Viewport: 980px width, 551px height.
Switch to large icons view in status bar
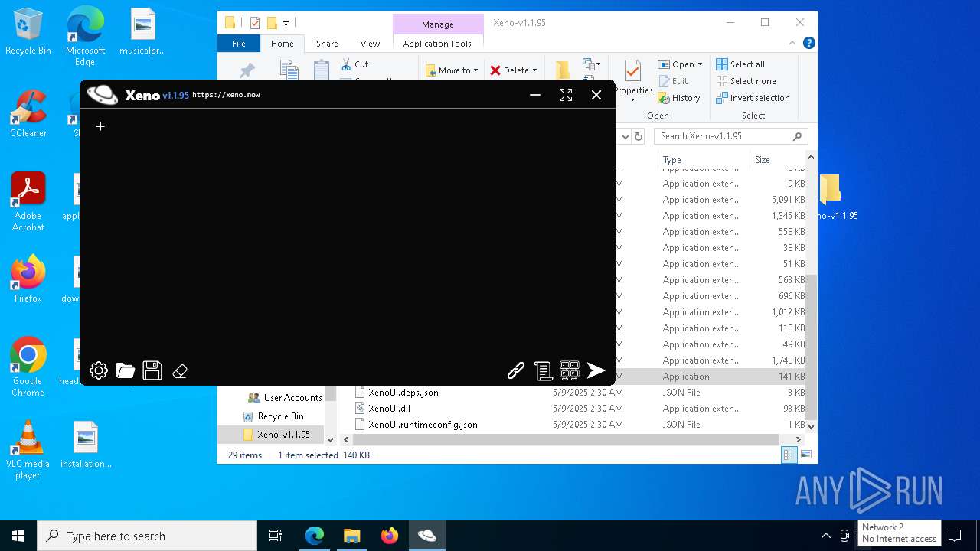tap(805, 455)
